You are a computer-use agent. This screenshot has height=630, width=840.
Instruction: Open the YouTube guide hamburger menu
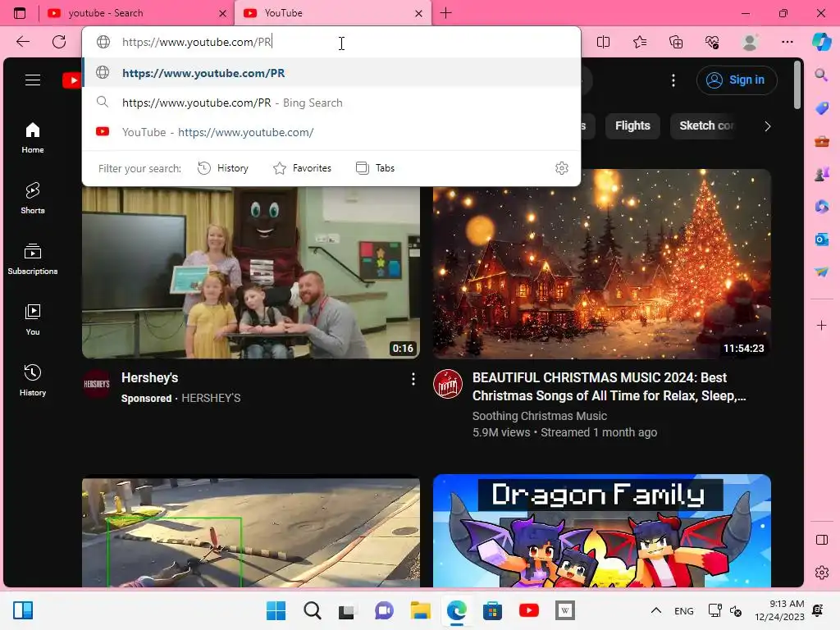33,80
